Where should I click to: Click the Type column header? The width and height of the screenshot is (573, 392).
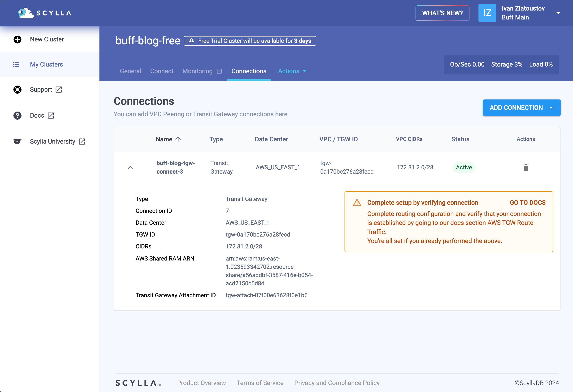(216, 139)
